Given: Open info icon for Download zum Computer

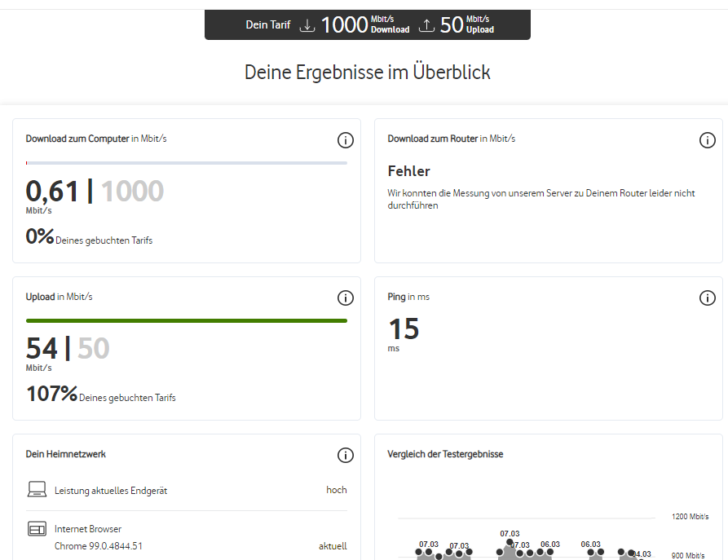Looking at the screenshot, I should 345,139.
